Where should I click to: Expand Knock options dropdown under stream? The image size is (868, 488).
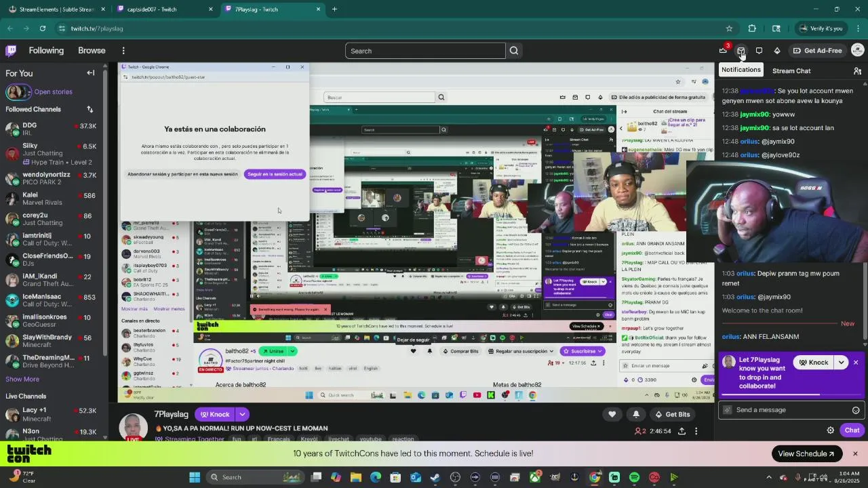click(x=242, y=414)
